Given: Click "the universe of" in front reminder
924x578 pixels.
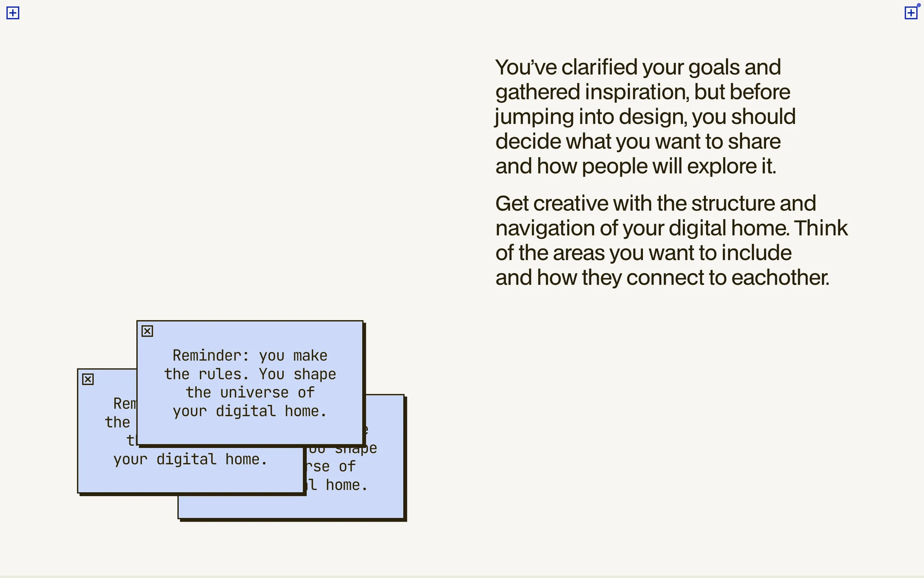Looking at the screenshot, I should click(x=249, y=393).
